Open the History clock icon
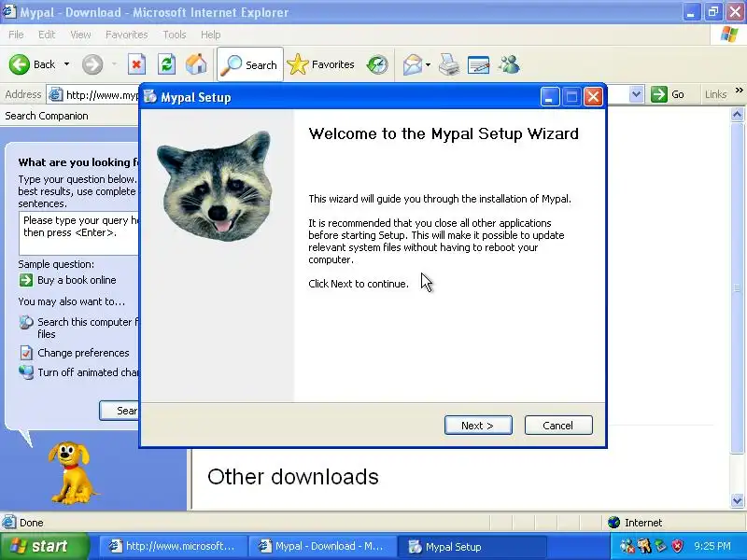747x560 pixels. [377, 64]
